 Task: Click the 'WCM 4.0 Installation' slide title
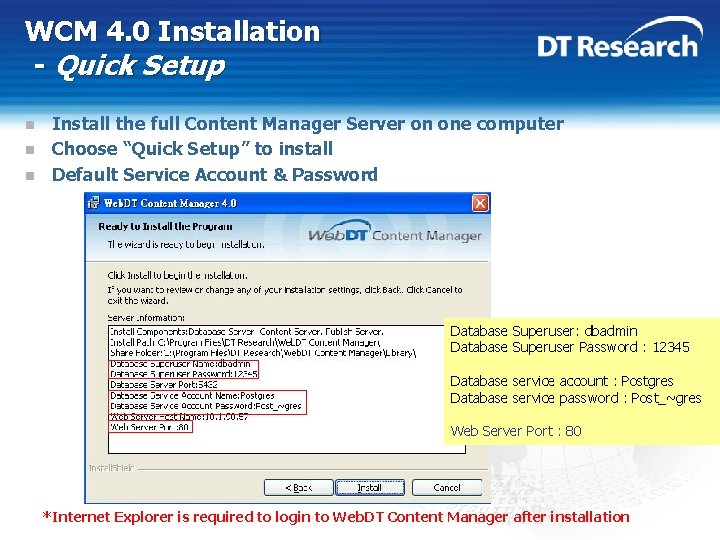173,31
